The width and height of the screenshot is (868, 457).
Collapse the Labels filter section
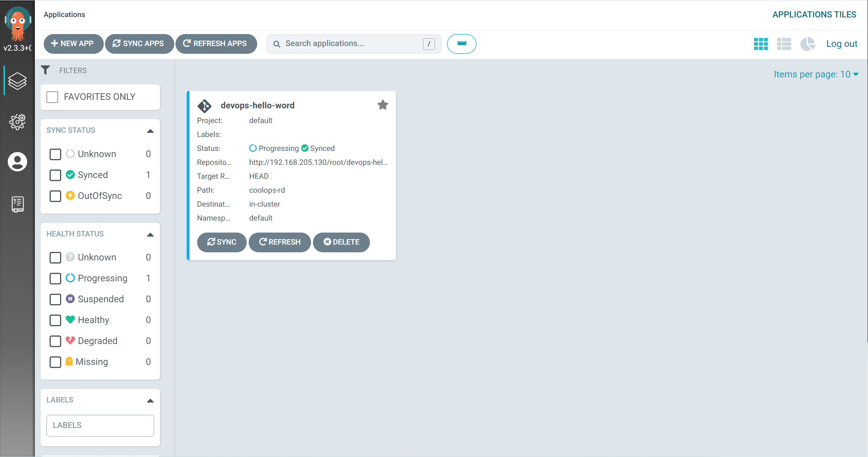pyautogui.click(x=150, y=401)
